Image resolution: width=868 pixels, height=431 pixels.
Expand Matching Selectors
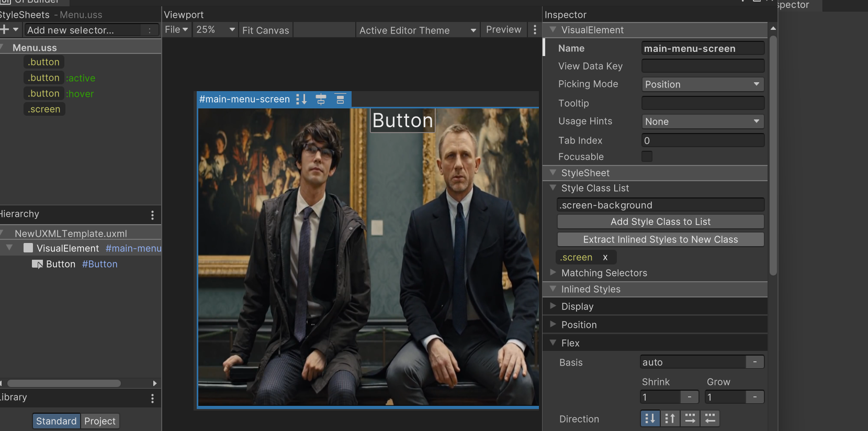(x=553, y=272)
